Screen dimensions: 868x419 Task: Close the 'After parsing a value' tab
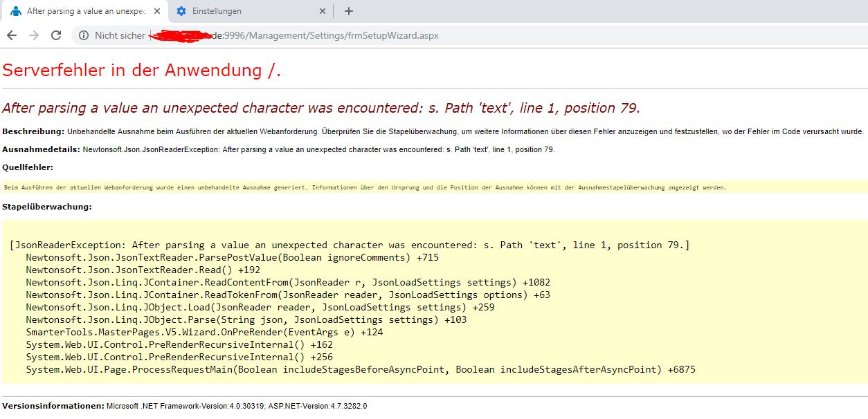[156, 11]
